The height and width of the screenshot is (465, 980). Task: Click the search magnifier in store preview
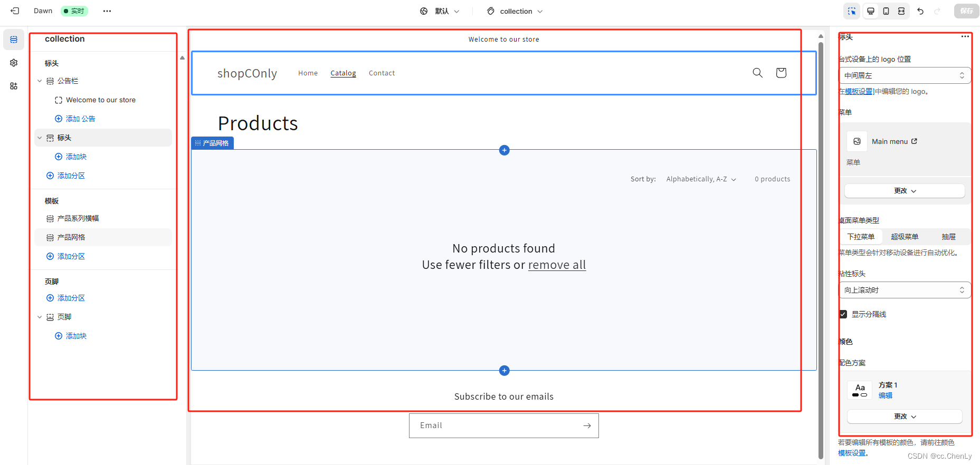pyautogui.click(x=757, y=73)
